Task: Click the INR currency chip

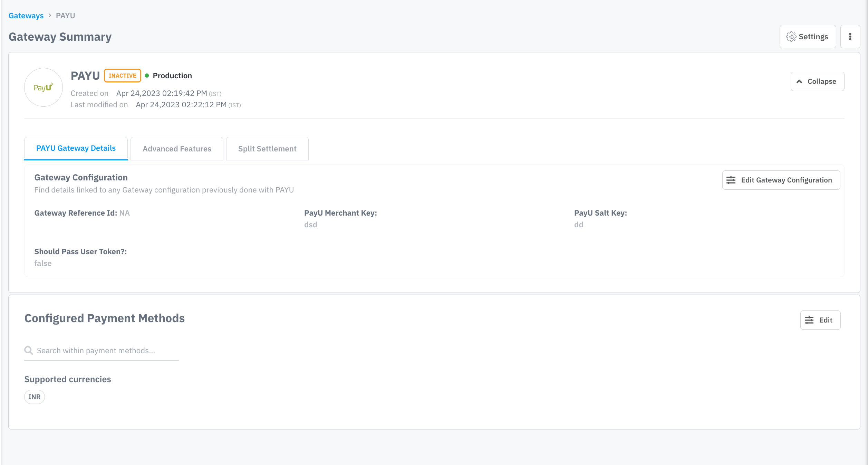Action: point(35,397)
